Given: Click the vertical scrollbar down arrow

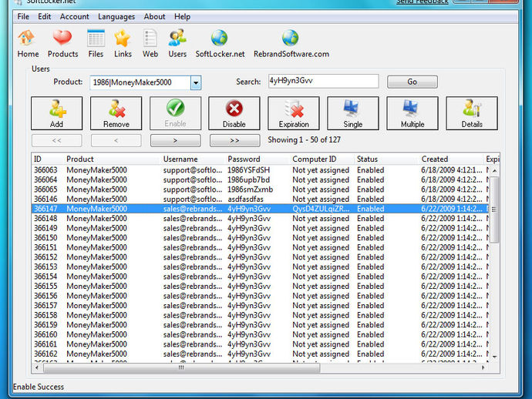Looking at the screenshot, I should point(495,357).
